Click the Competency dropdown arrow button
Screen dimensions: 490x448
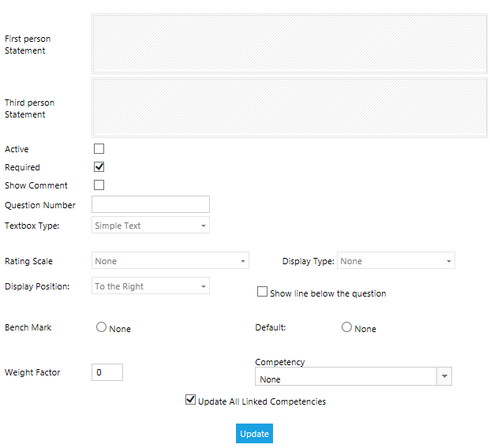(444, 377)
